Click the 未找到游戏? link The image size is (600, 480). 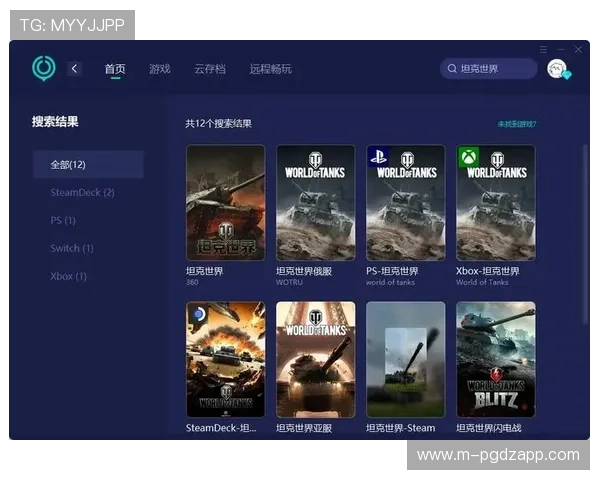coord(517,124)
